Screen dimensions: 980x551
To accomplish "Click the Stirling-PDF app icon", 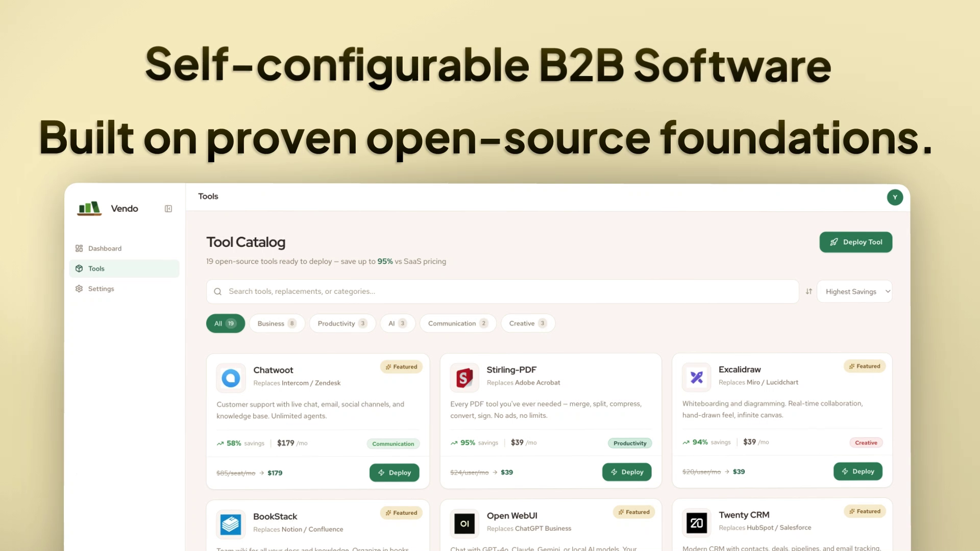I will click(x=464, y=378).
